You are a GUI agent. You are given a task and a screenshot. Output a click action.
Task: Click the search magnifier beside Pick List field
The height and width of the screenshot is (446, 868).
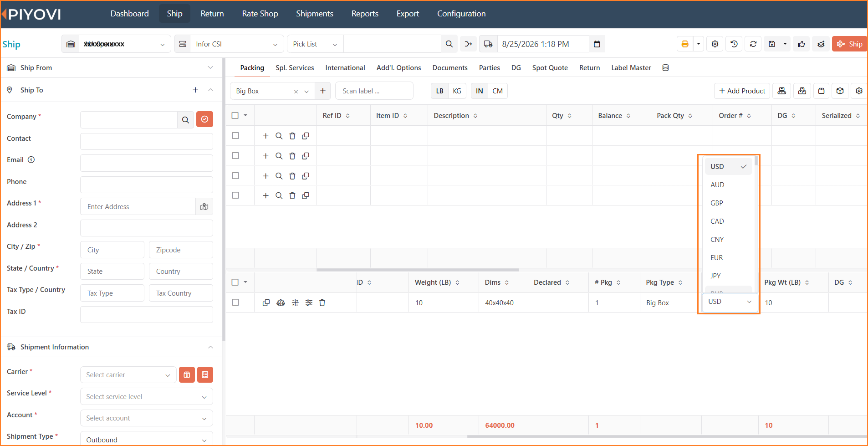coord(449,44)
